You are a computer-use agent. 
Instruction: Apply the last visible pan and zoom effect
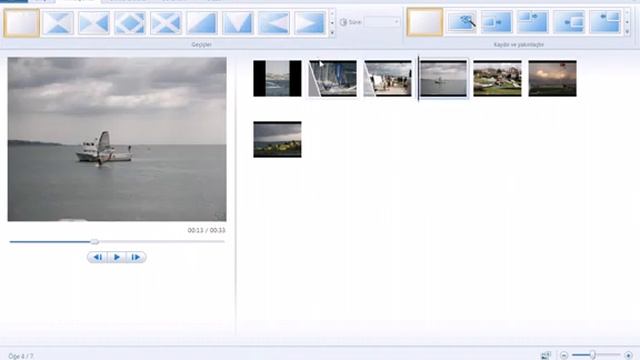(x=605, y=22)
